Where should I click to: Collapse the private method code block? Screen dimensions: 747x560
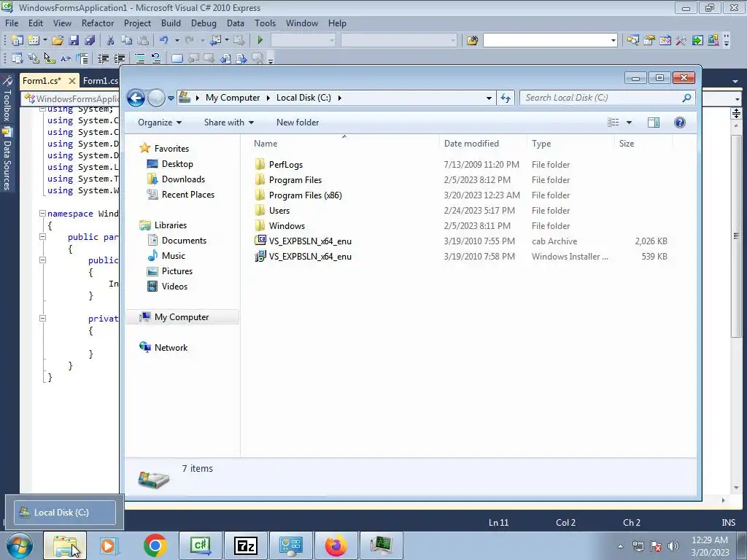click(x=42, y=318)
